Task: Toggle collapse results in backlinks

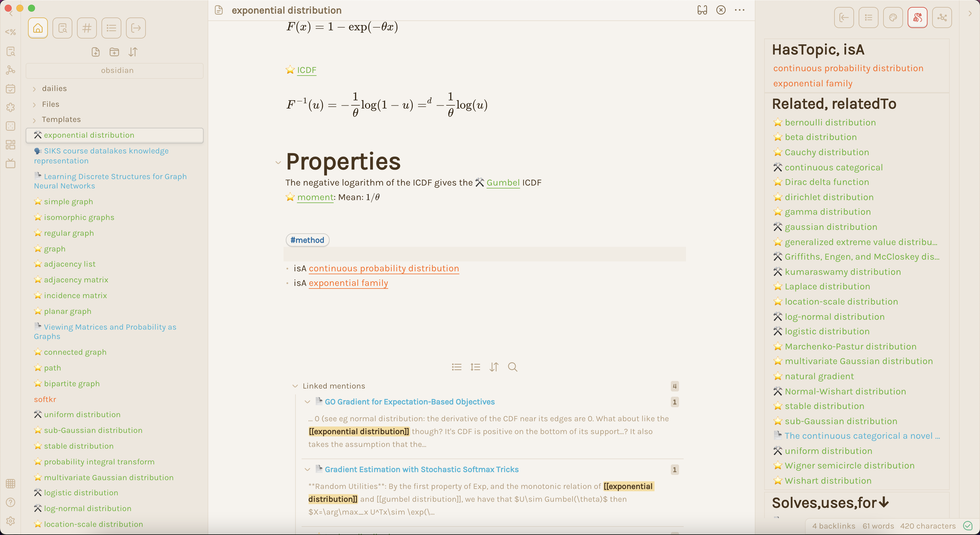Action: [456, 367]
